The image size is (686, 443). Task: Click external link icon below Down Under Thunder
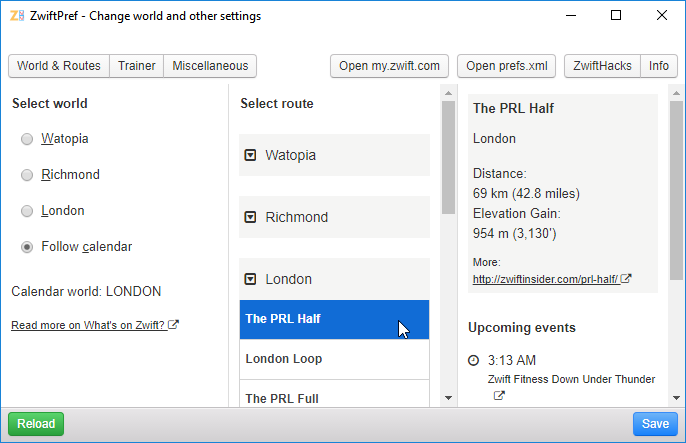499,395
